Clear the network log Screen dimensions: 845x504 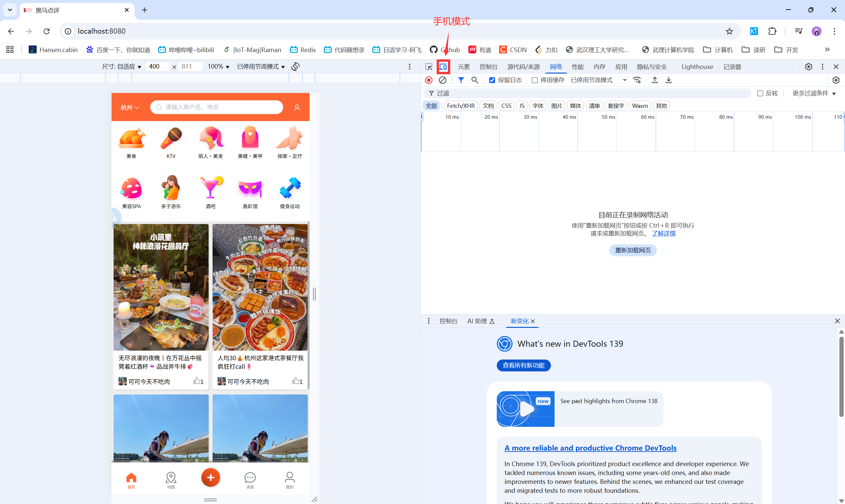pos(442,80)
